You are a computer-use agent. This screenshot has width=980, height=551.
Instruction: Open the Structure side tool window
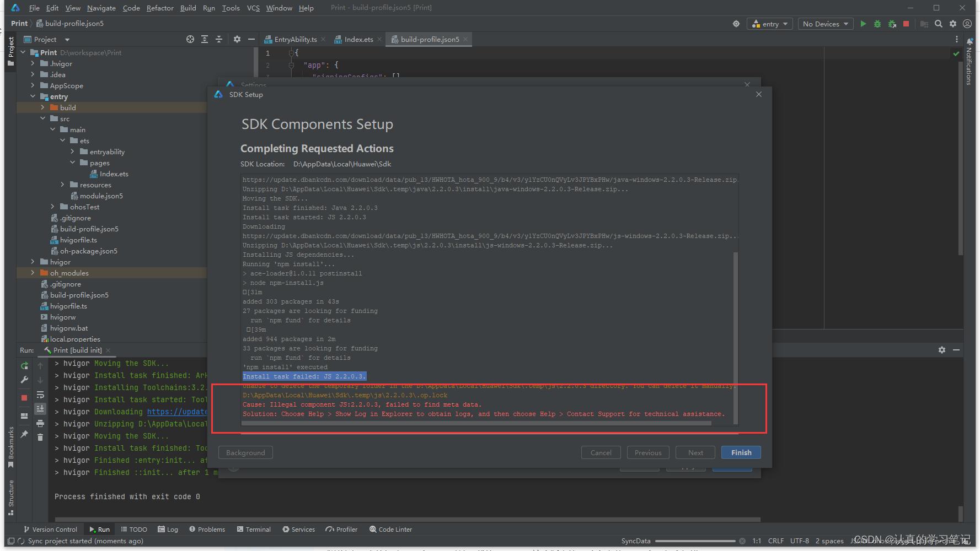tap(10, 498)
